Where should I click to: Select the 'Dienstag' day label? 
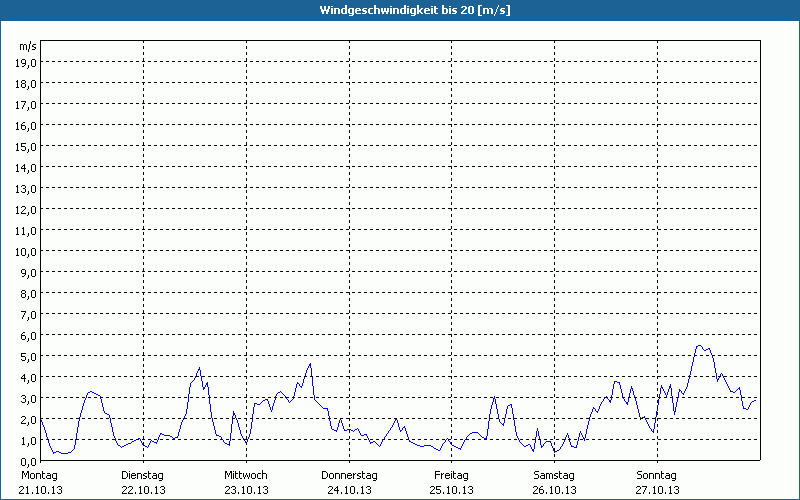point(142,476)
